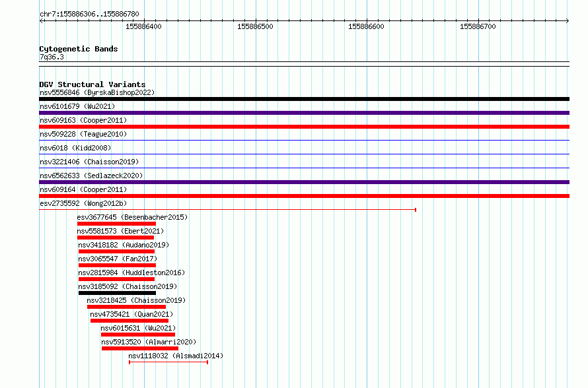This screenshot has height=388, width=588.
Task: Click the DGV Structural Variants track title
Action: point(92,84)
